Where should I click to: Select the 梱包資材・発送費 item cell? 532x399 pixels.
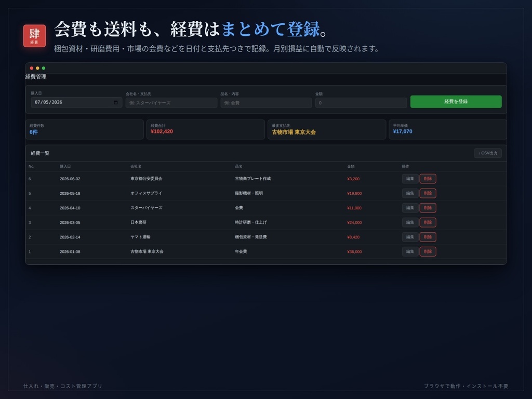(x=251, y=237)
